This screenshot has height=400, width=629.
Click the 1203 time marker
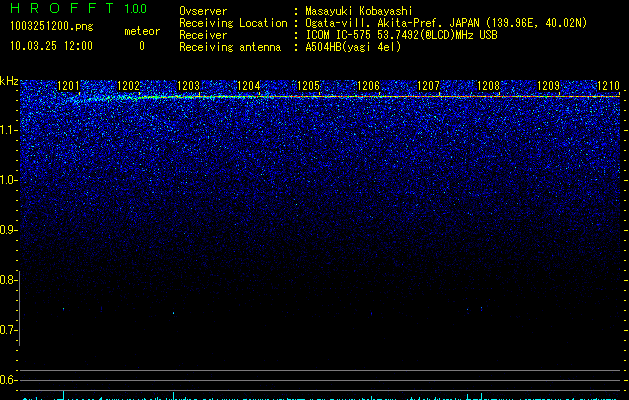tap(189, 86)
